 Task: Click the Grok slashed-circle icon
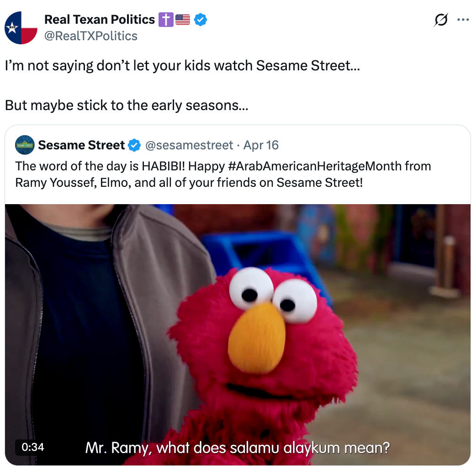coord(441,20)
